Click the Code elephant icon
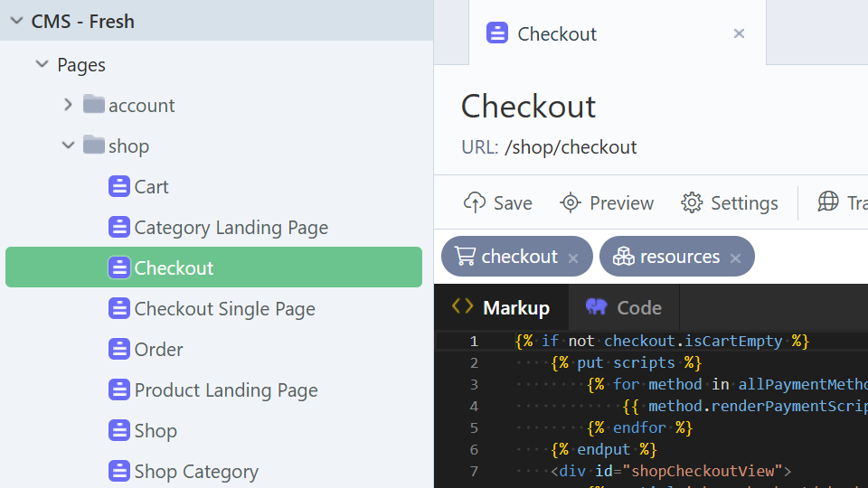Image resolution: width=868 pixels, height=488 pixels. coord(596,306)
